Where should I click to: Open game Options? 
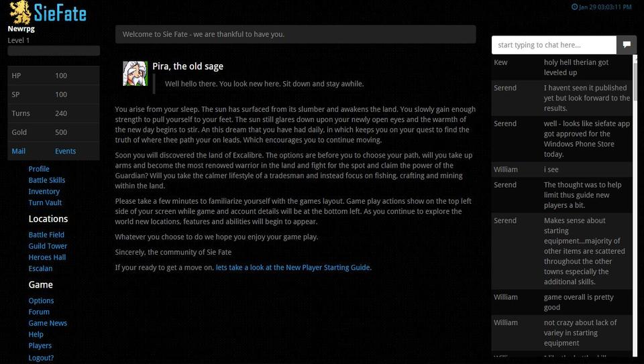point(41,301)
